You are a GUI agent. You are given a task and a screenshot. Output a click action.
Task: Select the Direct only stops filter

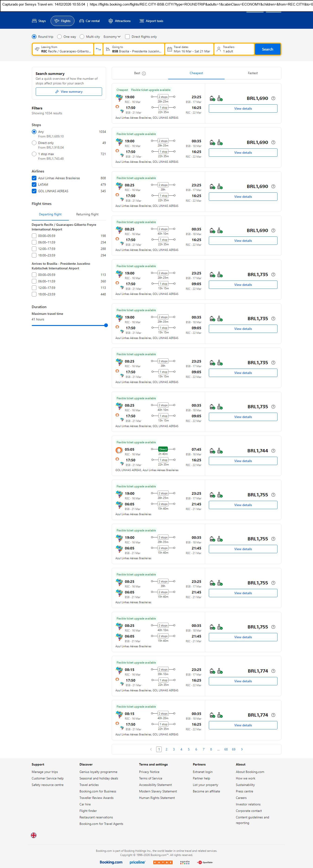coord(34,143)
